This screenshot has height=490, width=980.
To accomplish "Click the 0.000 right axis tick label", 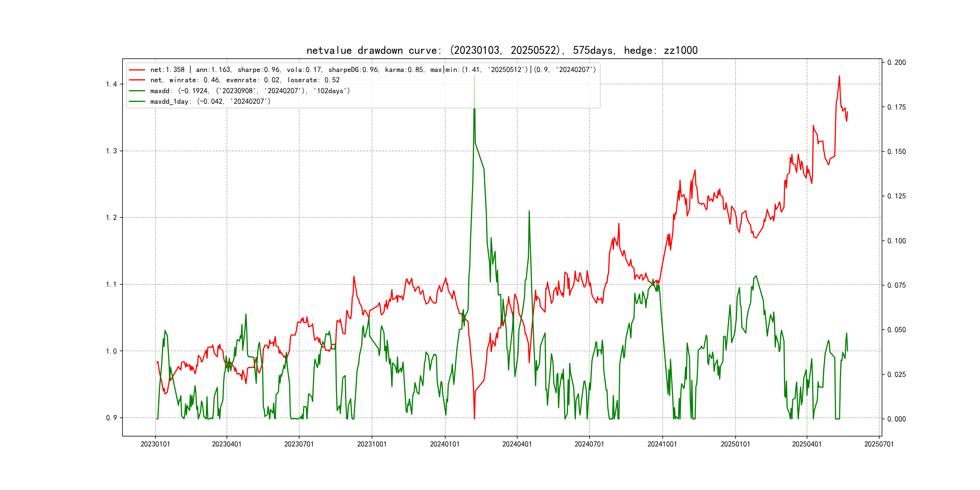I will click(x=896, y=419).
